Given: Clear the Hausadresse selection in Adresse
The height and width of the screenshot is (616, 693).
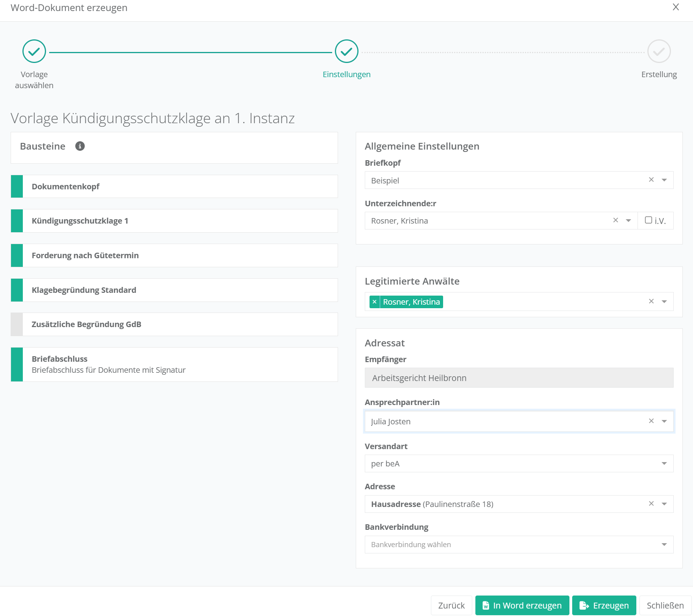Looking at the screenshot, I should (651, 504).
